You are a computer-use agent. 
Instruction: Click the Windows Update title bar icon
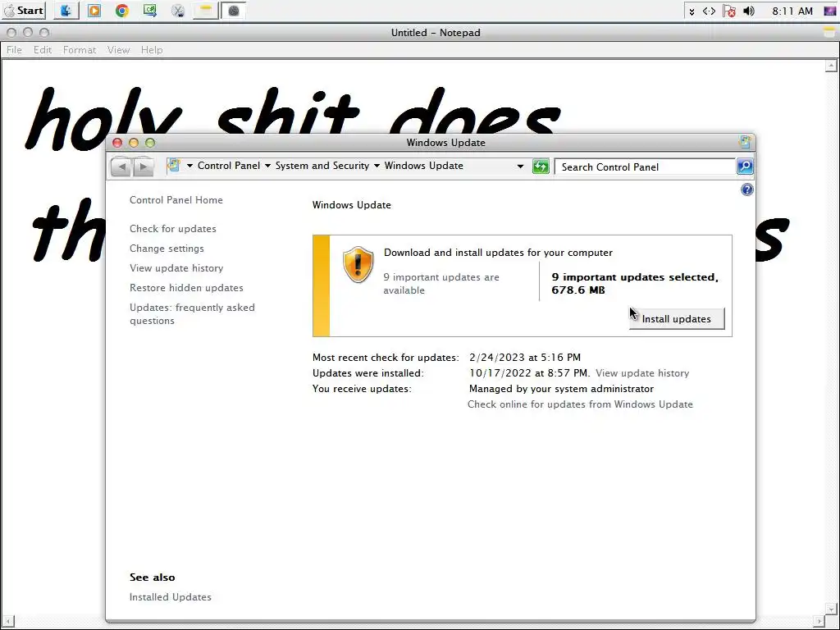[x=745, y=142]
